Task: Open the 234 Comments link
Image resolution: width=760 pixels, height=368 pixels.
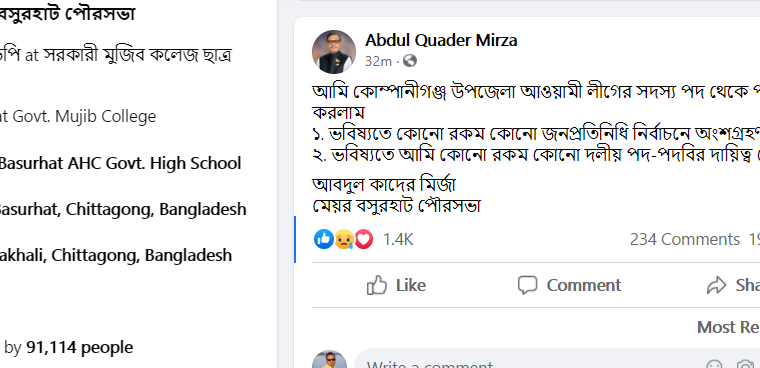Action: [685, 239]
